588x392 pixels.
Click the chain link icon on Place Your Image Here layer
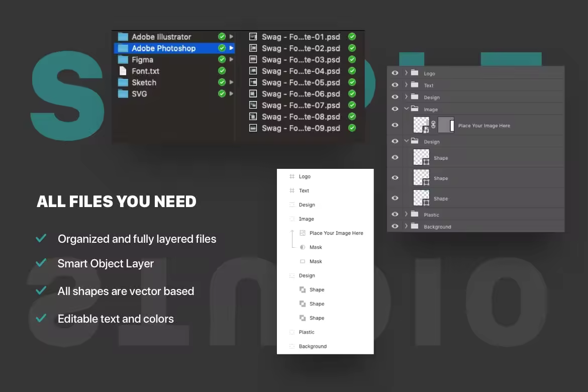coord(434,125)
